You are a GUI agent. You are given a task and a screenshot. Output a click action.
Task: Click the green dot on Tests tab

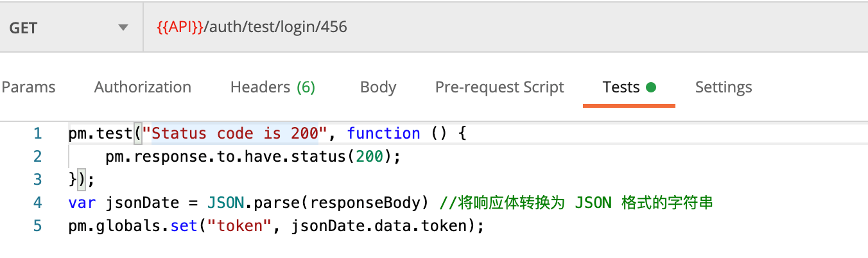click(x=651, y=87)
